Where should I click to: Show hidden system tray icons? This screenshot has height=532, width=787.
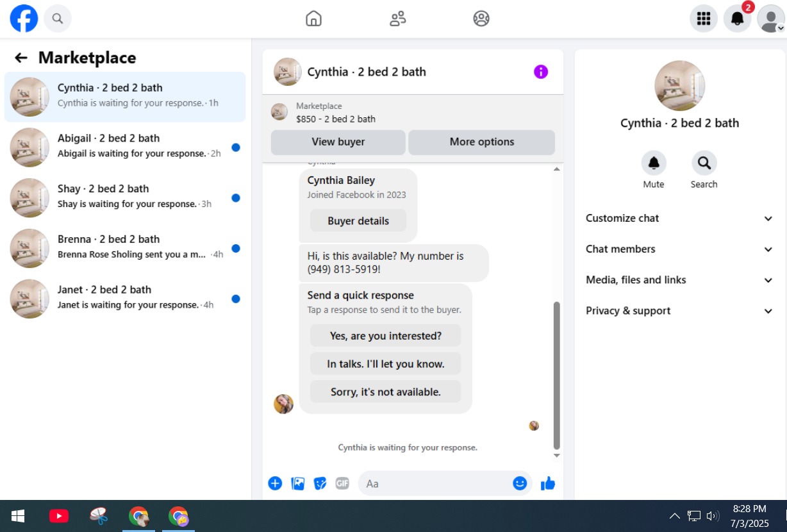pyautogui.click(x=675, y=516)
